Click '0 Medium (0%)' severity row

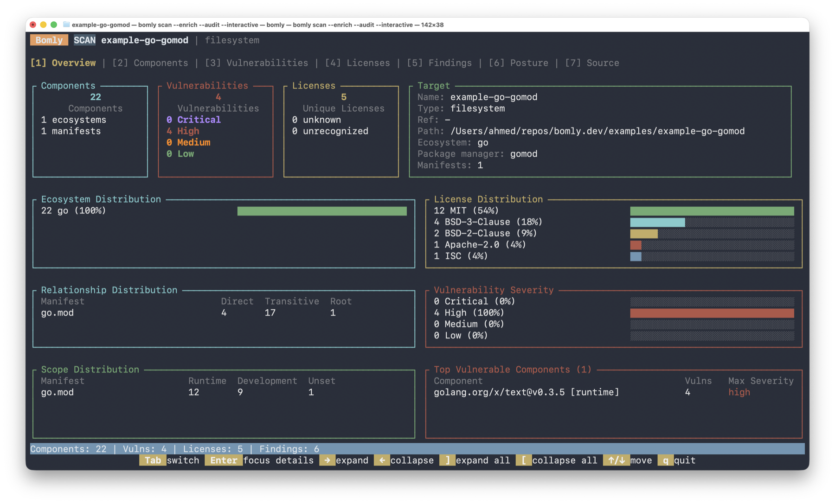[614, 324]
